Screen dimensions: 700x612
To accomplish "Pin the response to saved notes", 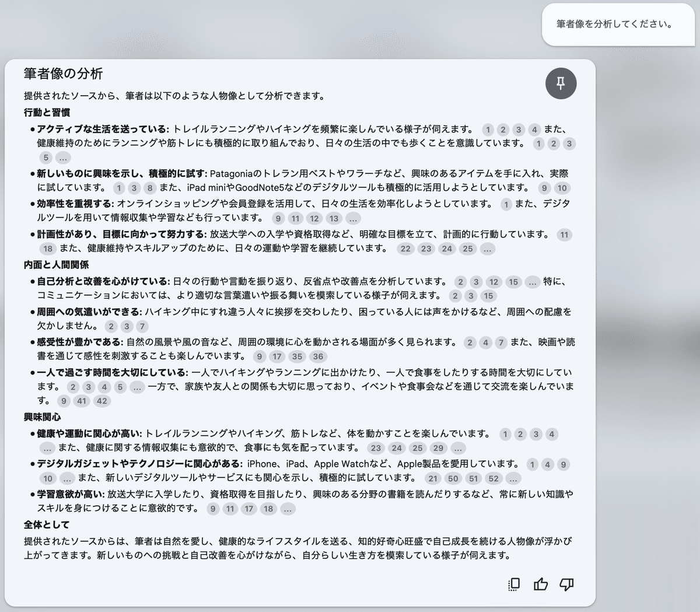I will [x=561, y=83].
